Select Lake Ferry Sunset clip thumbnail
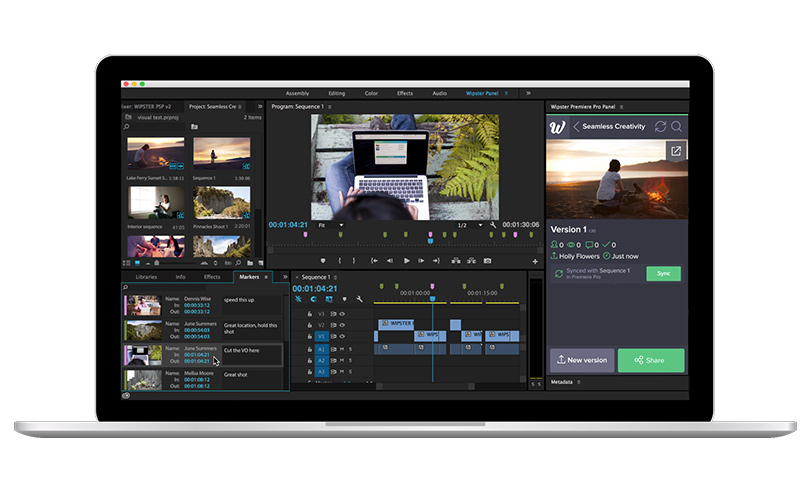 tap(155, 153)
